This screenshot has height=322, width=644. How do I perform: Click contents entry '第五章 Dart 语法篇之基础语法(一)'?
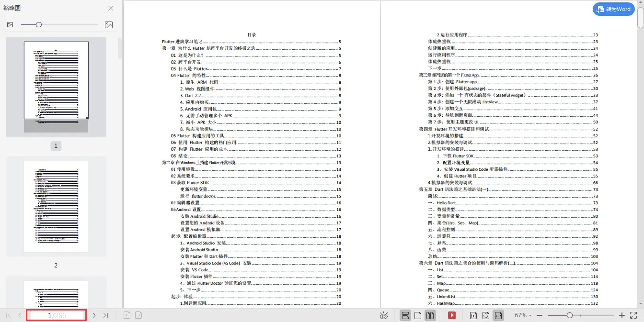pyautogui.click(x=508, y=189)
